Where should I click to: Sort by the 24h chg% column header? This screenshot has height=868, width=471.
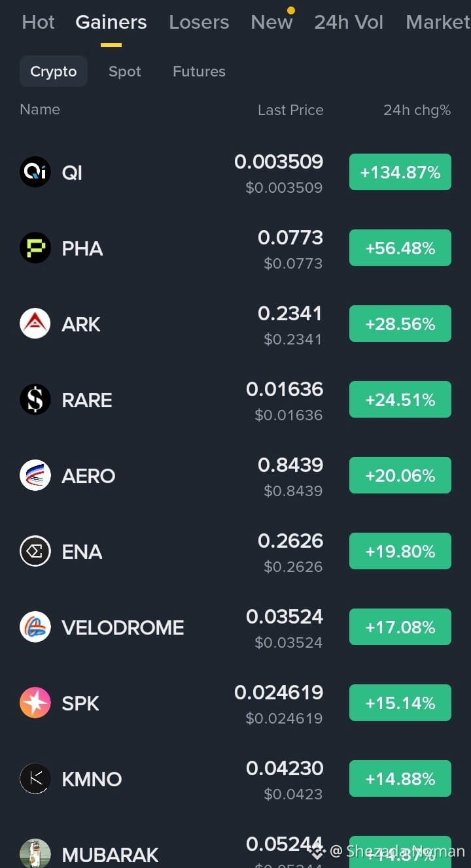point(417,110)
